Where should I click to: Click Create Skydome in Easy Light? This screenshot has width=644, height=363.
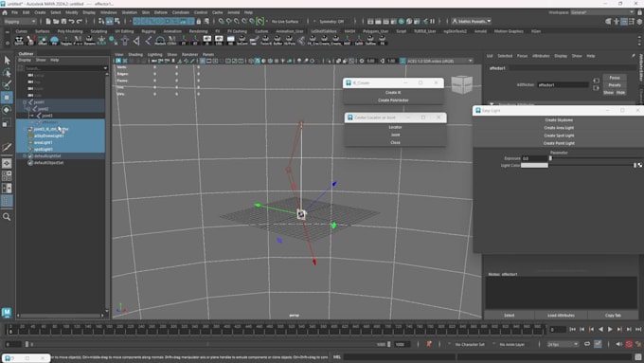[x=559, y=120]
